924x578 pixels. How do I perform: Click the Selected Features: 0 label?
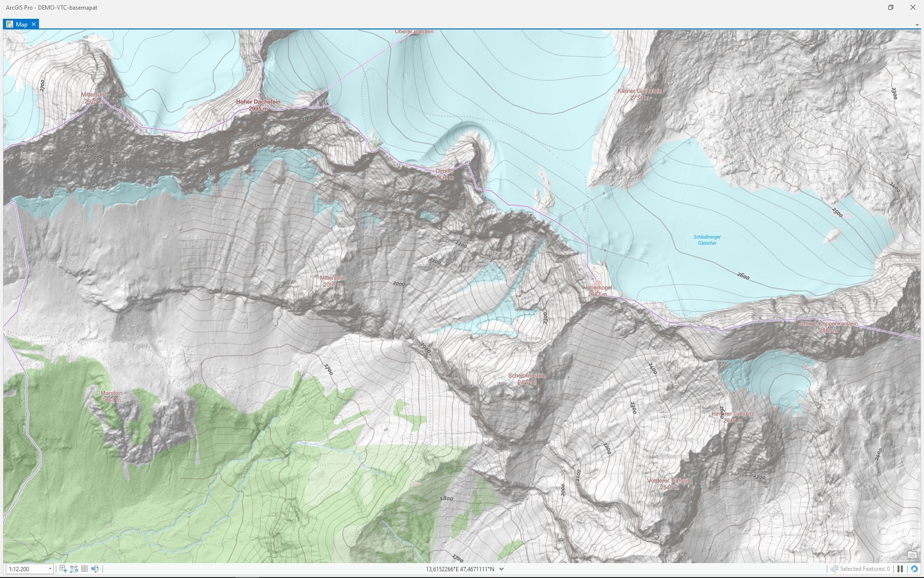865,569
